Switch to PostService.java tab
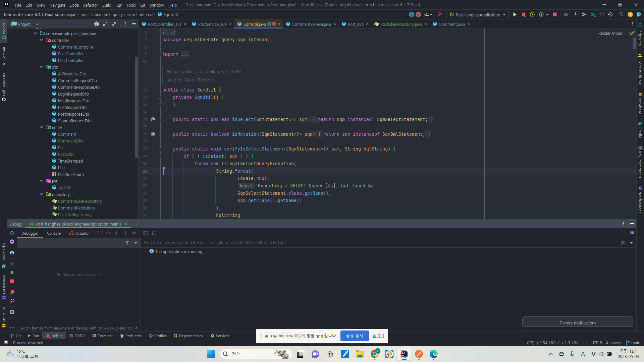Screen dimensions: 644x362 212,24
